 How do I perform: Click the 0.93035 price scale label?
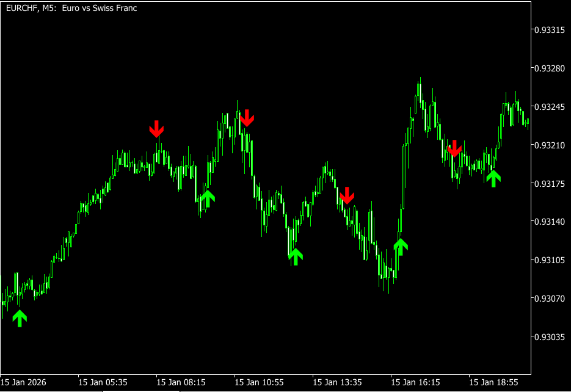(x=549, y=337)
